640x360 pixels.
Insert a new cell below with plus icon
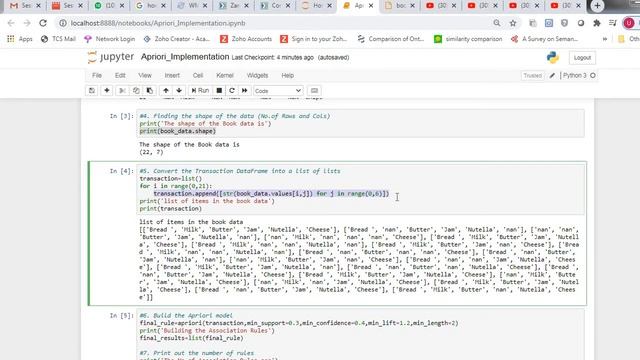(107, 91)
